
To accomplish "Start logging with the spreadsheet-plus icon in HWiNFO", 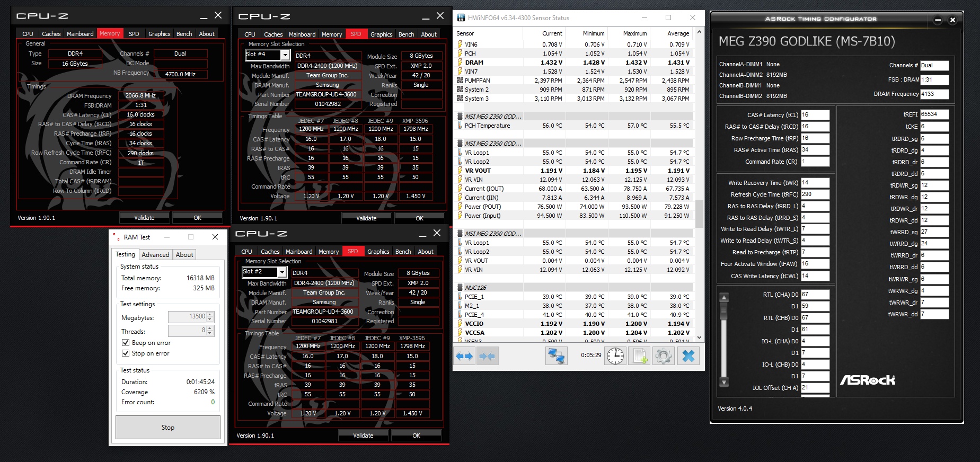I will (x=640, y=356).
